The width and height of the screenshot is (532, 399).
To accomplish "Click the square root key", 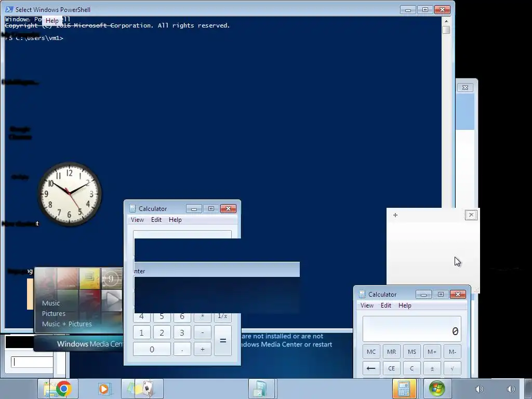I will (x=453, y=368).
